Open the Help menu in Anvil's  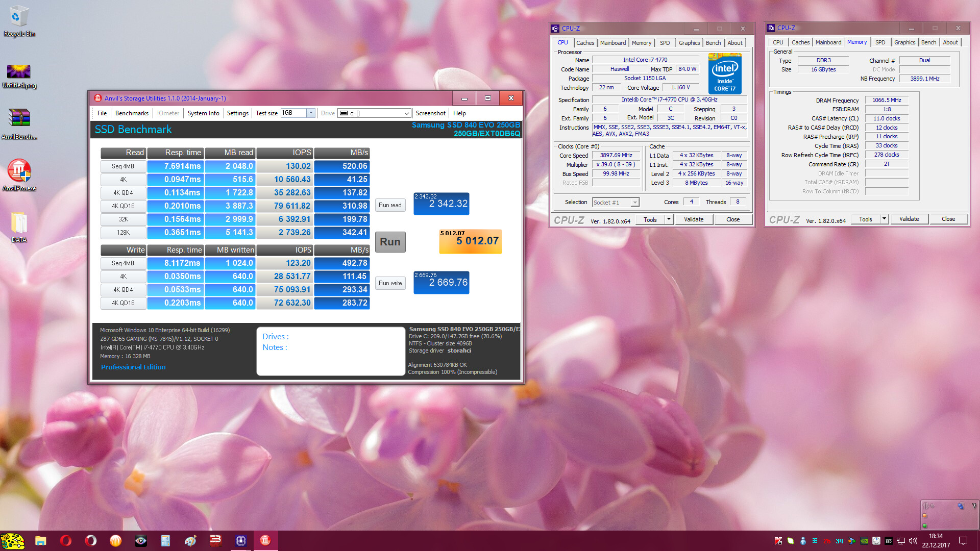click(x=459, y=113)
